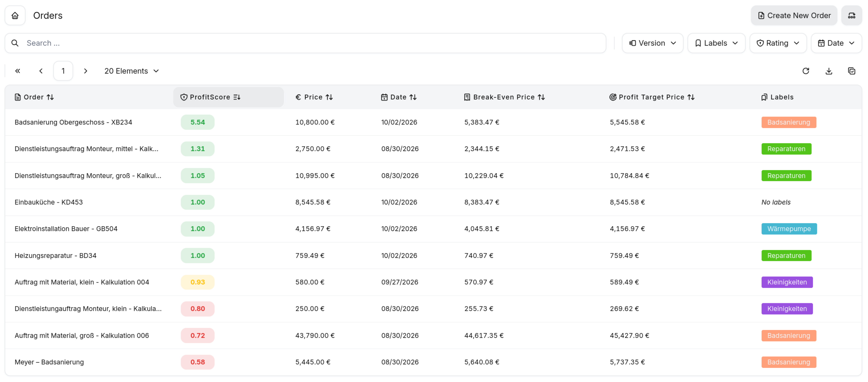The width and height of the screenshot is (868, 382).
Task: Sort by the ProfitScore column header
Action: point(228,97)
